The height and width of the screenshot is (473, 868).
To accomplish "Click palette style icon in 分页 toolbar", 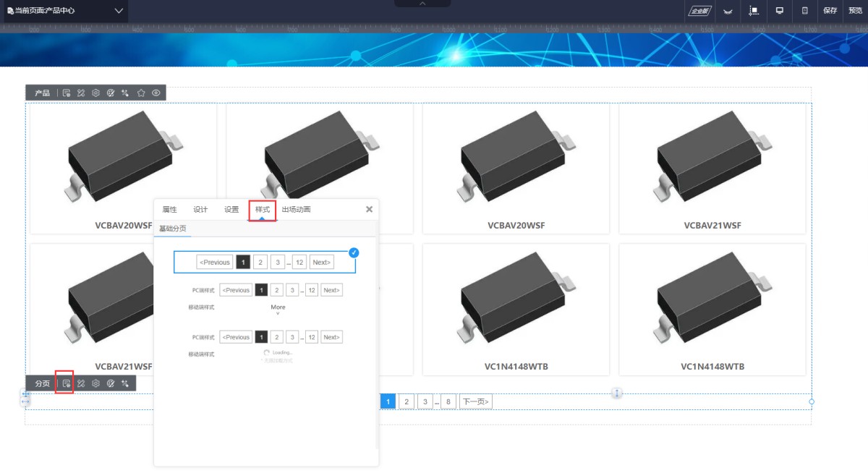I will click(111, 383).
